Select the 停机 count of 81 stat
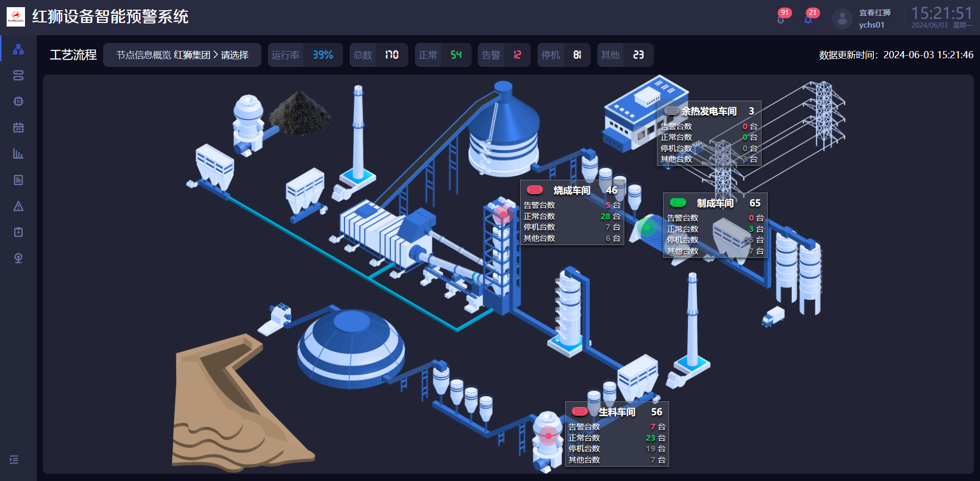980x481 pixels. [563, 55]
